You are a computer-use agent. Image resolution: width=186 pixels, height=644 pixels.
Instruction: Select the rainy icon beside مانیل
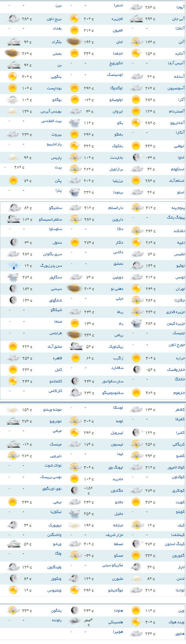pos(74,514)
